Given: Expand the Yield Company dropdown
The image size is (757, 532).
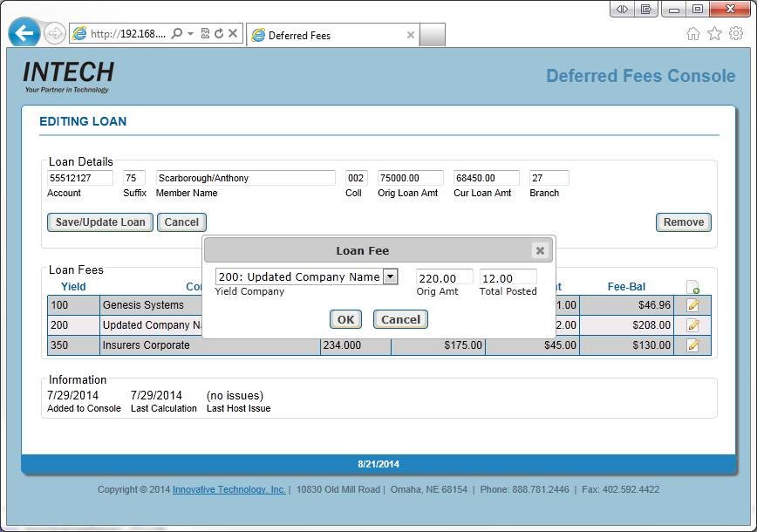Looking at the screenshot, I should tap(390, 276).
